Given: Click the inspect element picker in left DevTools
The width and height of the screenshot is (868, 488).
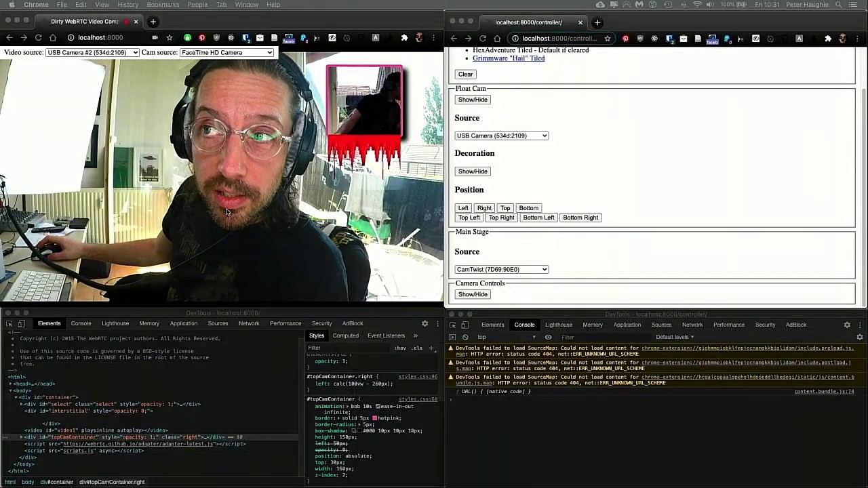Looking at the screenshot, I should (x=9, y=323).
